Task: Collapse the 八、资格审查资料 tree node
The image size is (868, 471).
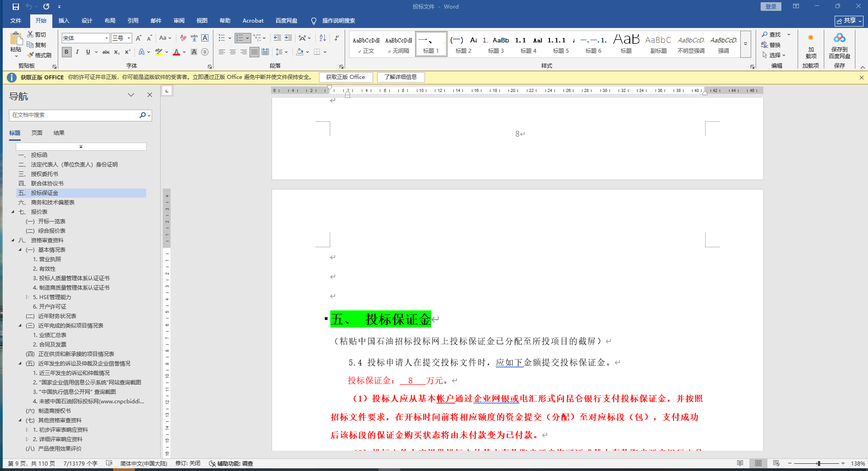Action: 13,240
